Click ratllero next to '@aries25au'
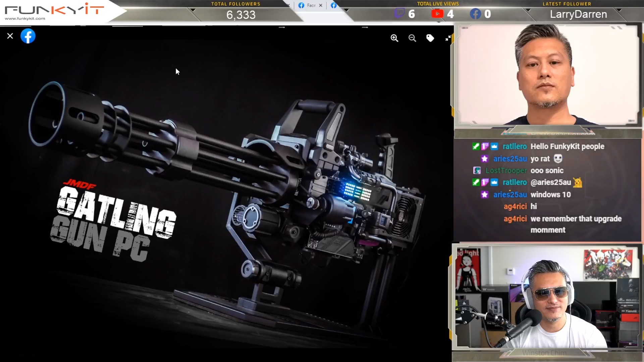The width and height of the screenshot is (644, 362). (x=515, y=182)
